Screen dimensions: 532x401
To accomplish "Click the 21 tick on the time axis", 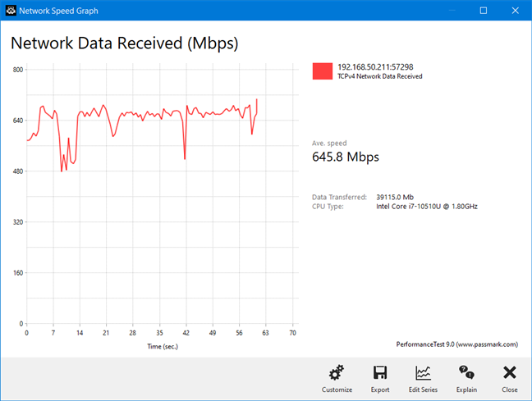I will 106,333.
